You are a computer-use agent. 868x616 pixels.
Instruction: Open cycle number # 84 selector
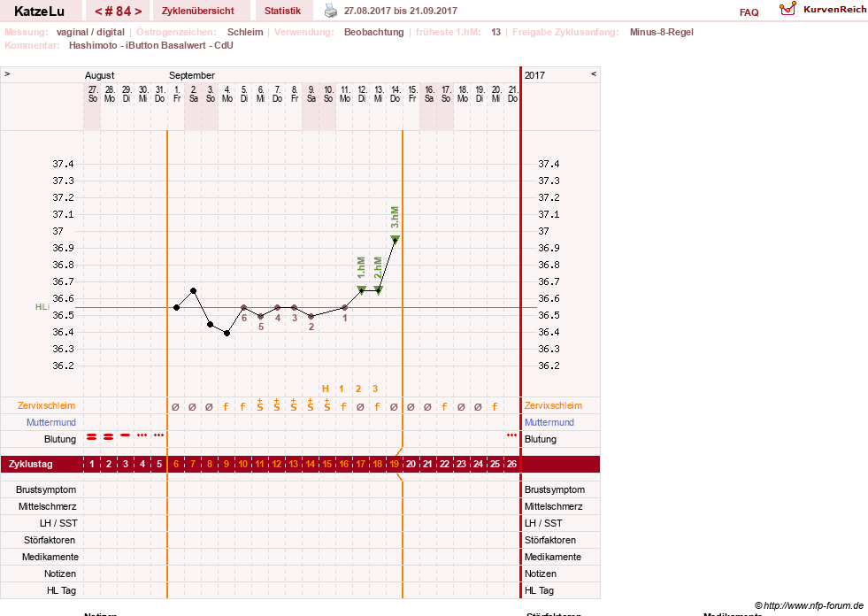118,11
